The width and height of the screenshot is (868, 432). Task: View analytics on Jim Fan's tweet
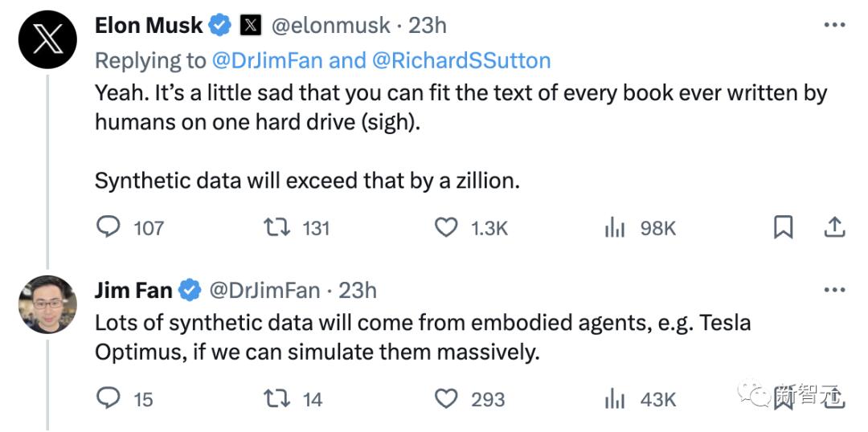615,398
